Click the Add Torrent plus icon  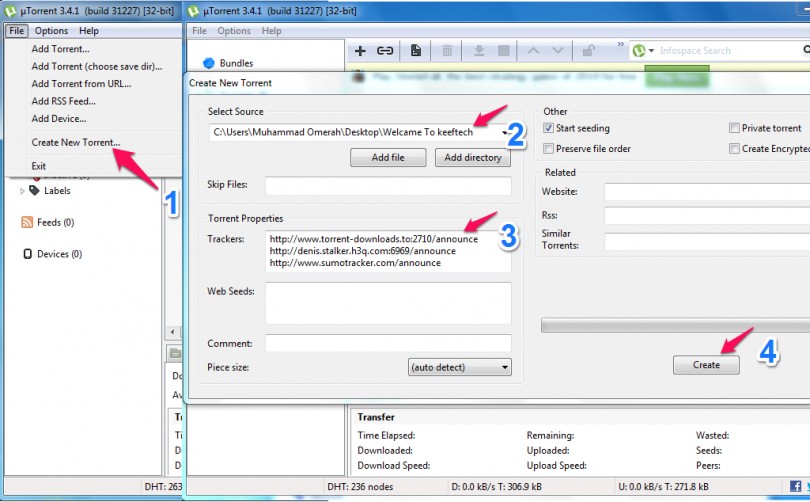(x=360, y=51)
